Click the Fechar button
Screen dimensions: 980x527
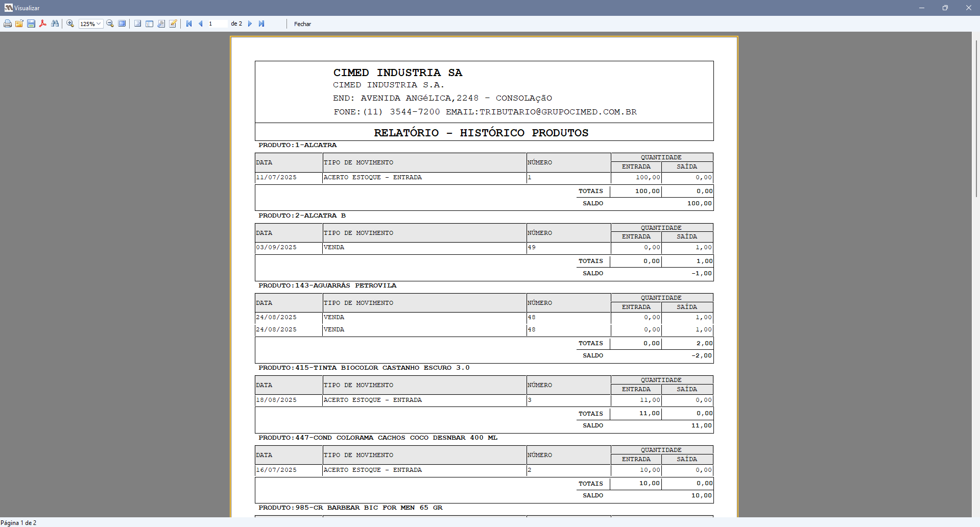pyautogui.click(x=302, y=24)
